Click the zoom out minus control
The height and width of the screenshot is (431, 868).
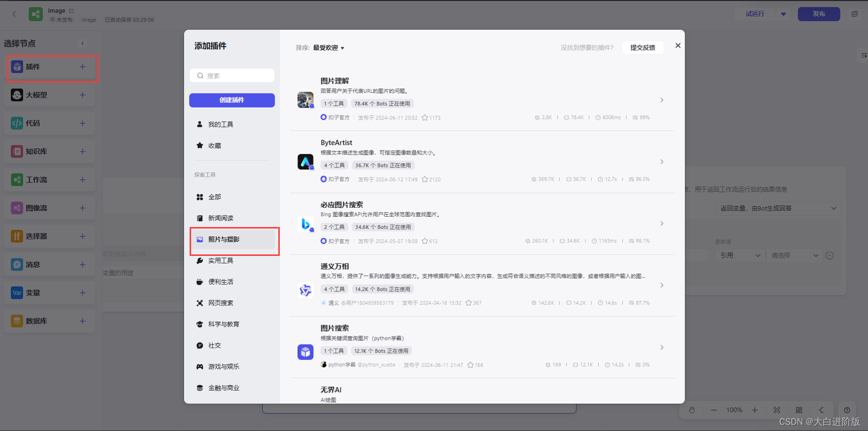713,410
